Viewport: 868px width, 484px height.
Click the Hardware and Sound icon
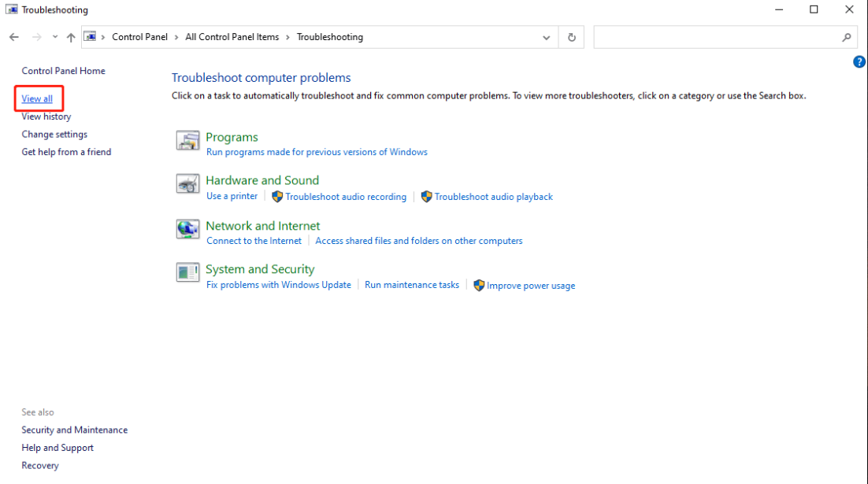(187, 184)
